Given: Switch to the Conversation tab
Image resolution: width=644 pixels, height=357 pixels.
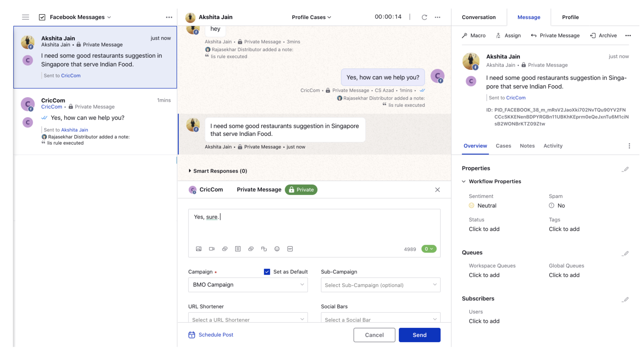Looking at the screenshot, I should click(478, 17).
